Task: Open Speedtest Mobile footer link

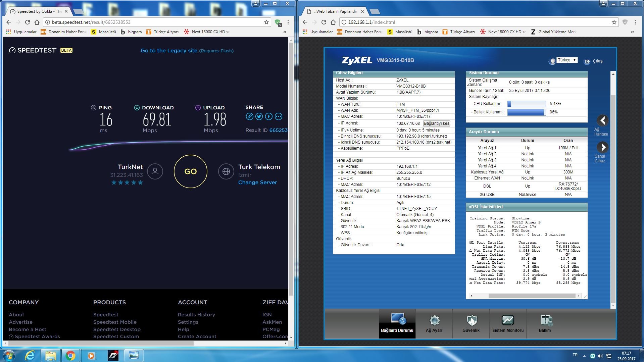Action: (x=115, y=322)
